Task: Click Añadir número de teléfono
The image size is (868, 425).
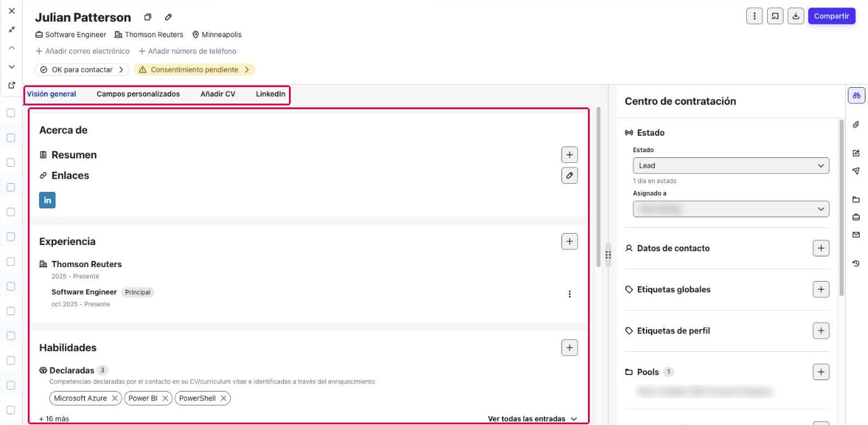Action: coord(187,51)
